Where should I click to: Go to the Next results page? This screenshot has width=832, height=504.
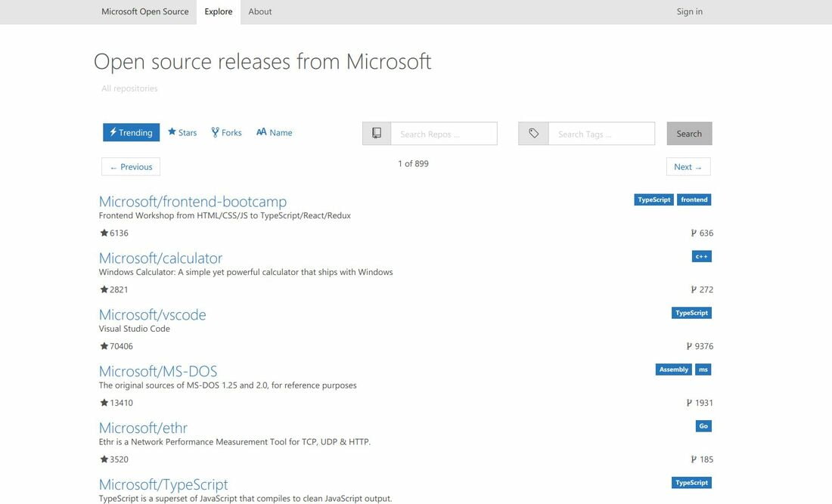pos(688,166)
